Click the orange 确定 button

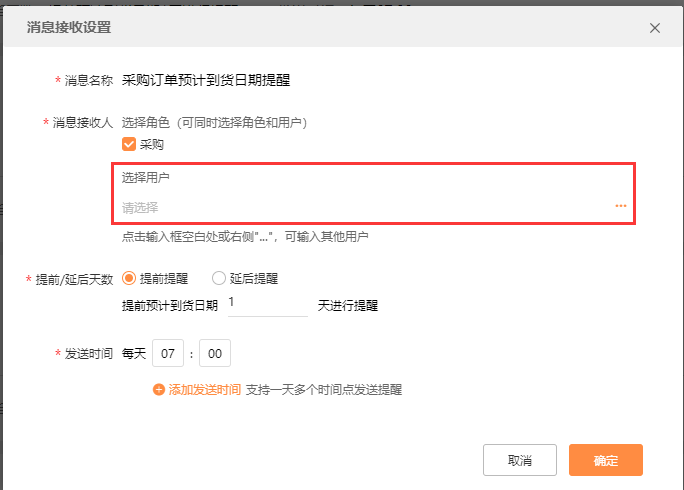coord(605,460)
